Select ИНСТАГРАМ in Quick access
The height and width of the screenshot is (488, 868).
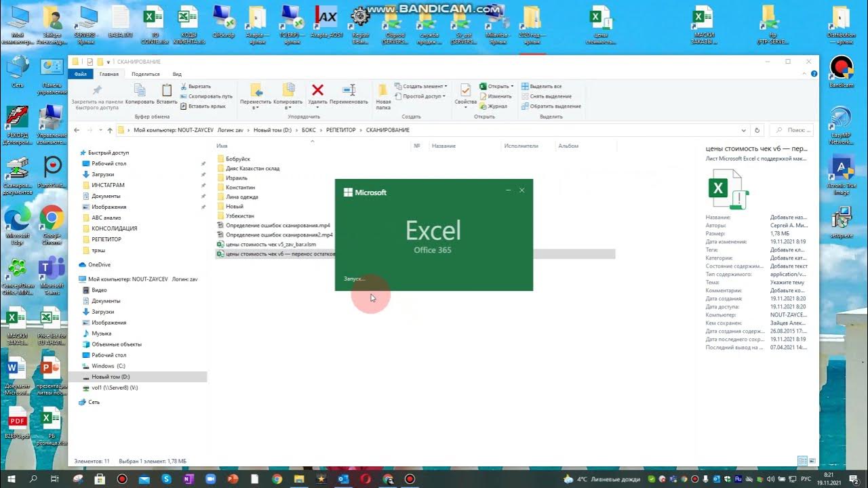[x=108, y=185]
